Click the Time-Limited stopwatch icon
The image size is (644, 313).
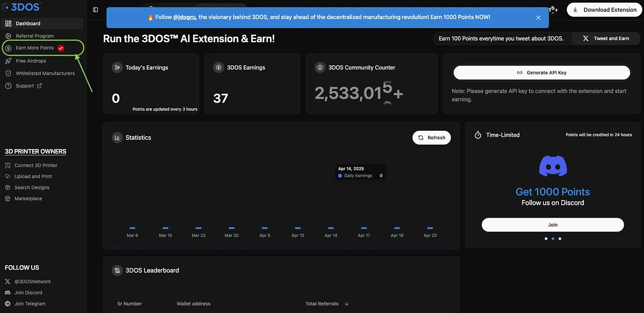478,135
